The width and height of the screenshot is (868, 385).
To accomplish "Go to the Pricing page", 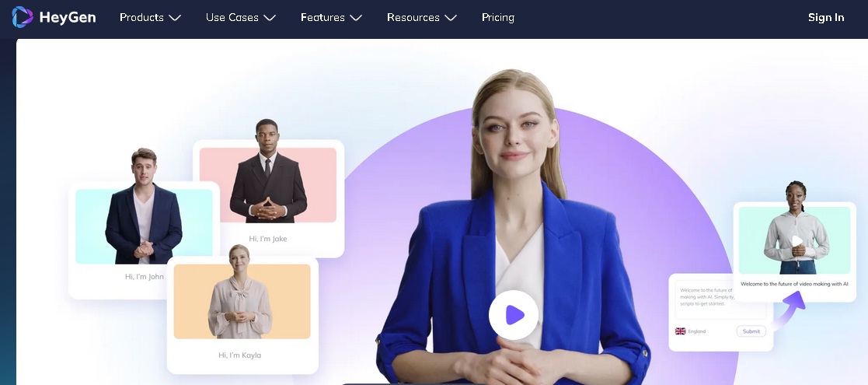I will tap(497, 18).
